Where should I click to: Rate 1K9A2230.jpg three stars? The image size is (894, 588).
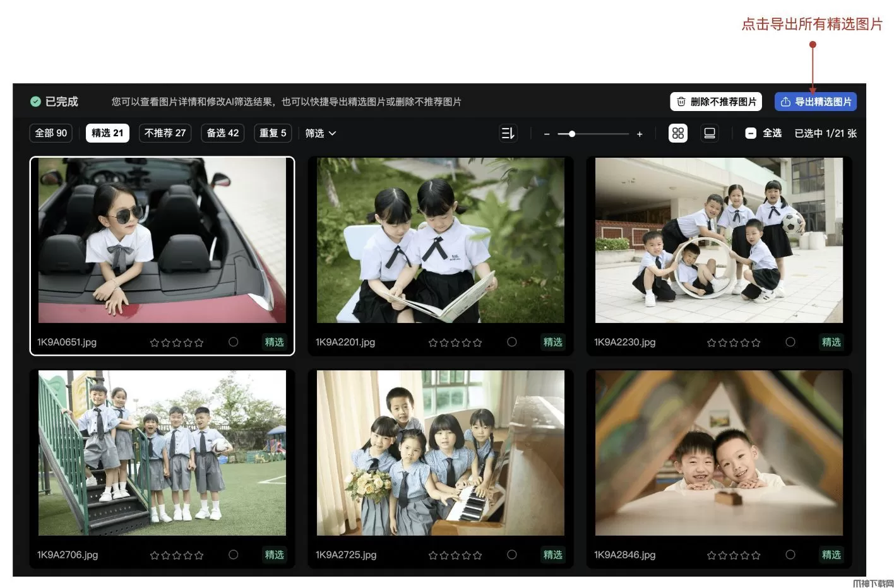(734, 343)
